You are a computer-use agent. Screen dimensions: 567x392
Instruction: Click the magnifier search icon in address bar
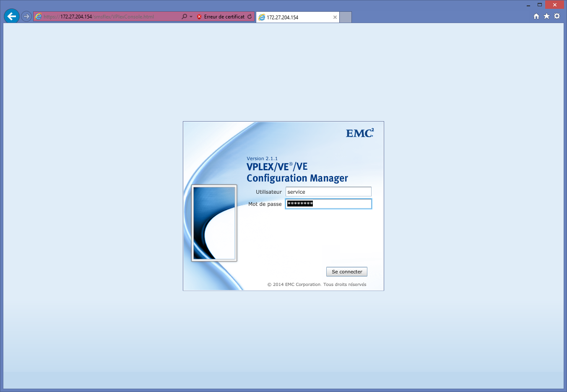184,17
